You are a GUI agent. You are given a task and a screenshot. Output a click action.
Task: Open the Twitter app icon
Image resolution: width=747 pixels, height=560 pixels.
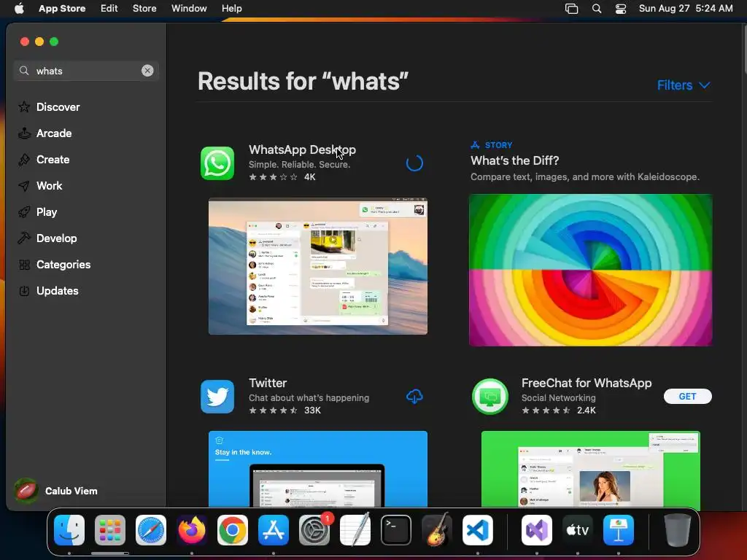[x=217, y=397]
